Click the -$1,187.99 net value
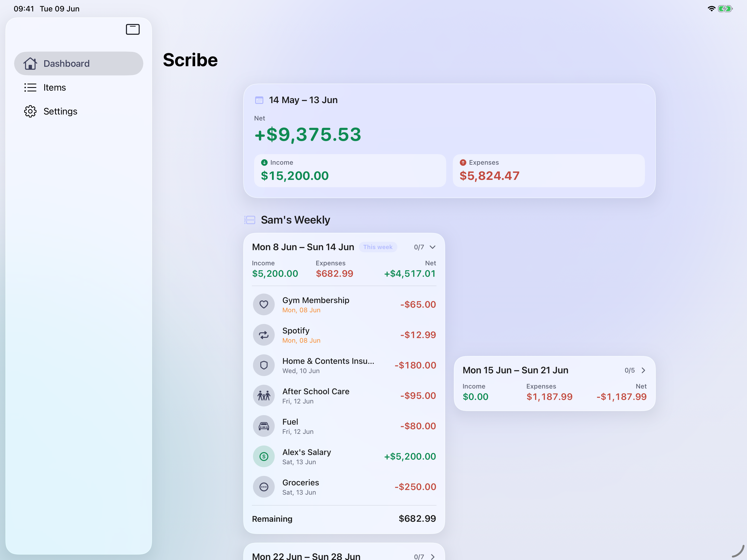 [621, 397]
